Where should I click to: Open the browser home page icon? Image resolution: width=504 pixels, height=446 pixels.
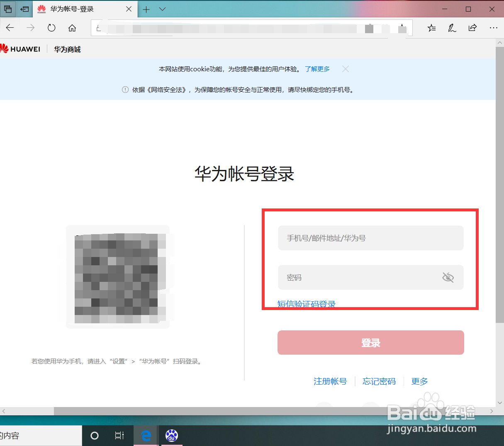(x=72, y=28)
